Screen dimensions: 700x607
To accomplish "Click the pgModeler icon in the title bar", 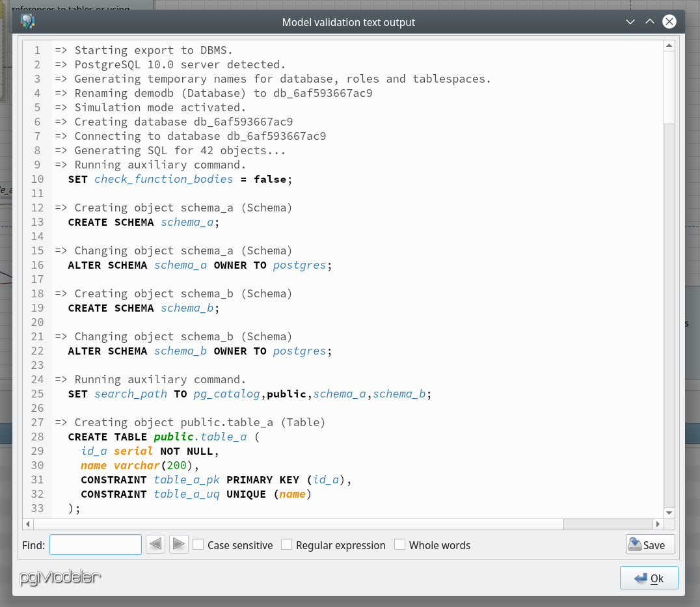I will point(27,21).
